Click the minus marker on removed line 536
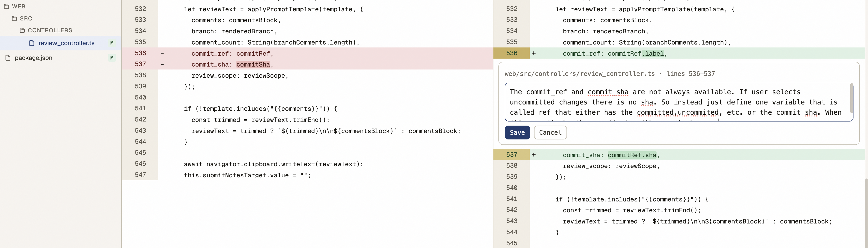 coord(162,53)
